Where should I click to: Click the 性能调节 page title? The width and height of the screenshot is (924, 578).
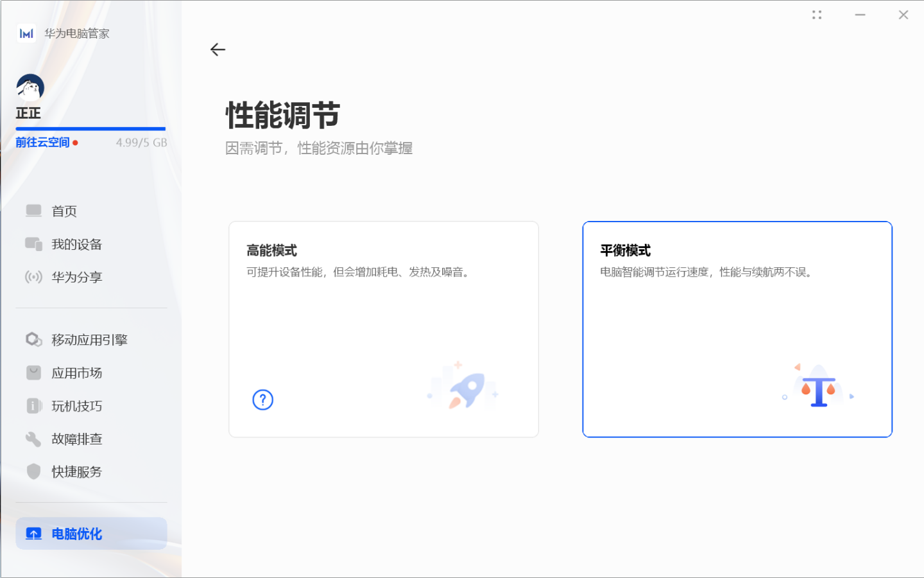tap(281, 116)
